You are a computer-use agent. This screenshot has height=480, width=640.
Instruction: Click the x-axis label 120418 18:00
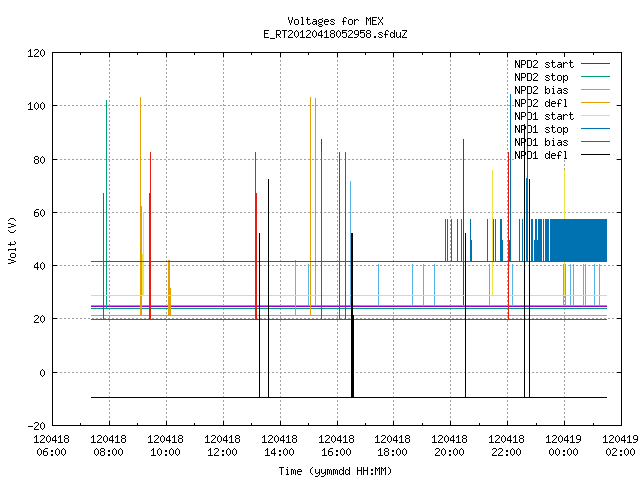pos(393,446)
